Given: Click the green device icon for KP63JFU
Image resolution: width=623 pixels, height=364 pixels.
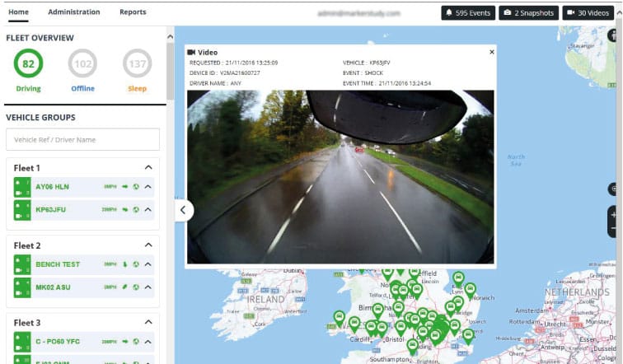Looking at the screenshot, I should coord(22,210).
